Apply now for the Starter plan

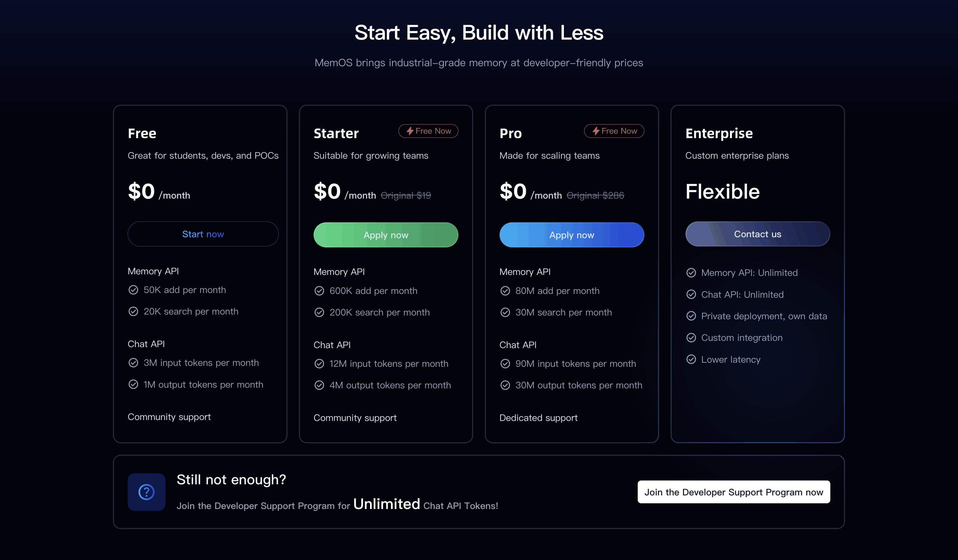point(386,235)
